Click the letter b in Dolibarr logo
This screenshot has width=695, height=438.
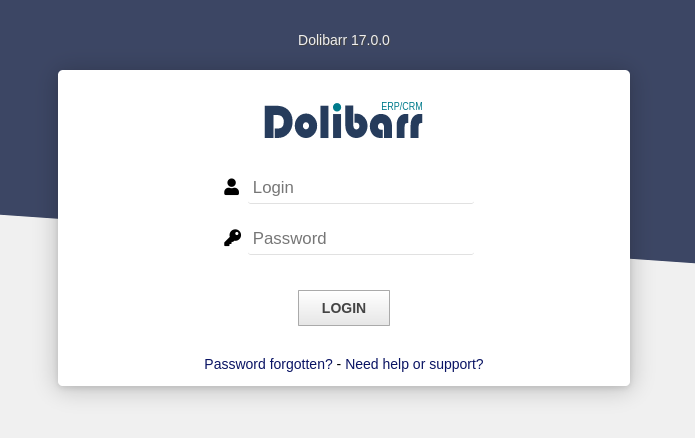point(353,122)
